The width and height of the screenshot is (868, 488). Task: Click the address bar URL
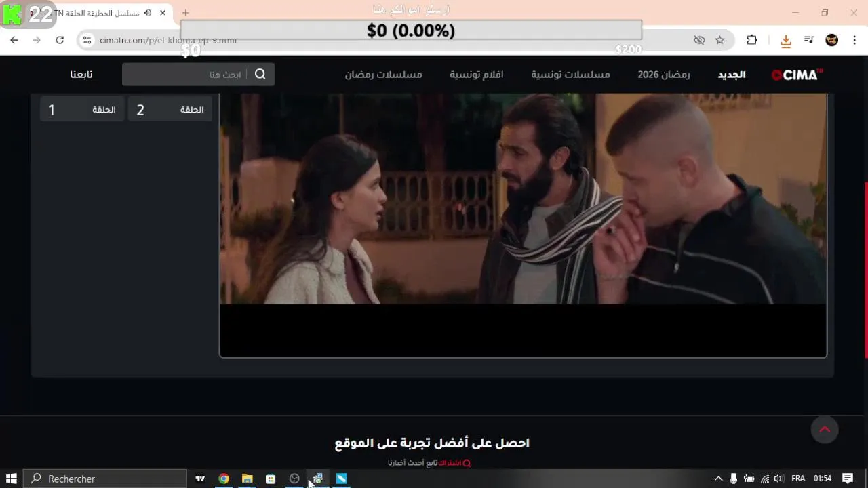[168, 40]
